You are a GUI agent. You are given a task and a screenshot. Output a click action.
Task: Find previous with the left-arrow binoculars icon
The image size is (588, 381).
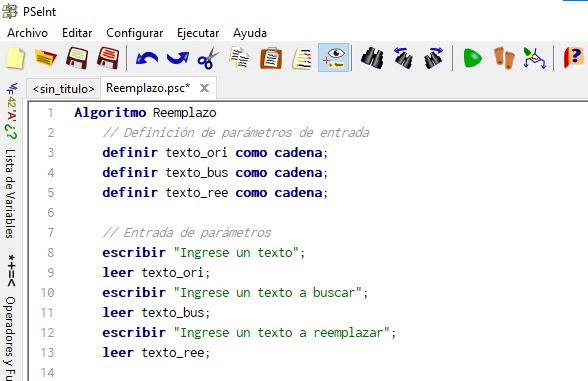403,58
